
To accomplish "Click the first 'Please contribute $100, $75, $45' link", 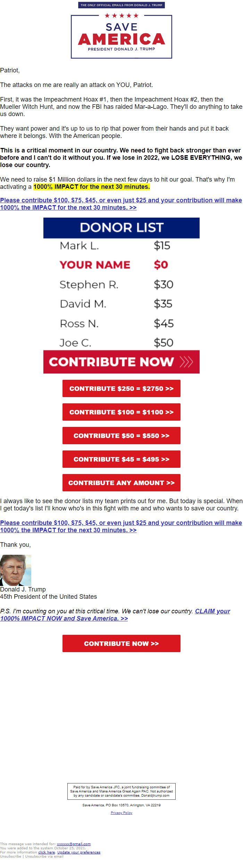I will (121, 204).
